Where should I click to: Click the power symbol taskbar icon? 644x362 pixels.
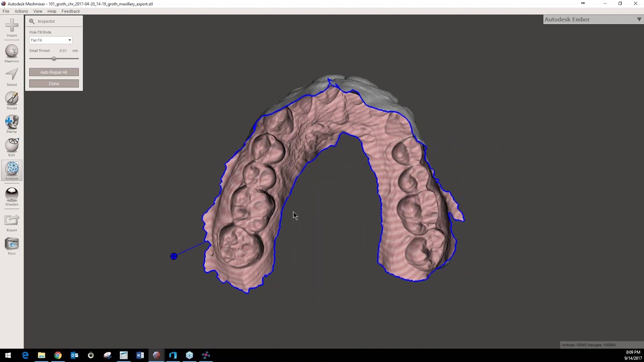[x=91, y=355]
